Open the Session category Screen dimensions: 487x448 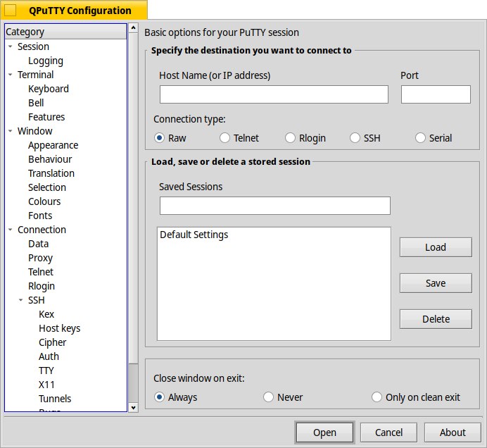point(33,46)
